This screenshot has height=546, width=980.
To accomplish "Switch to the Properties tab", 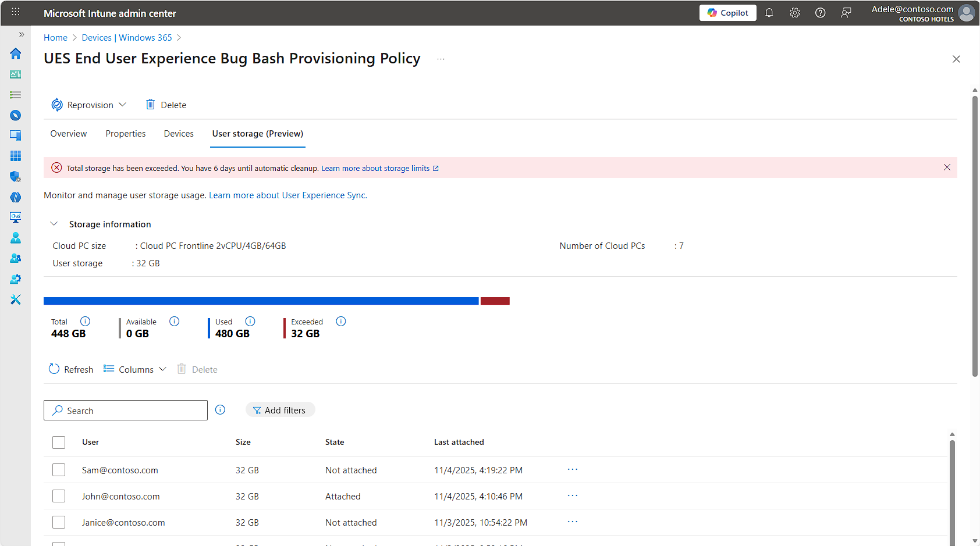I will (125, 134).
